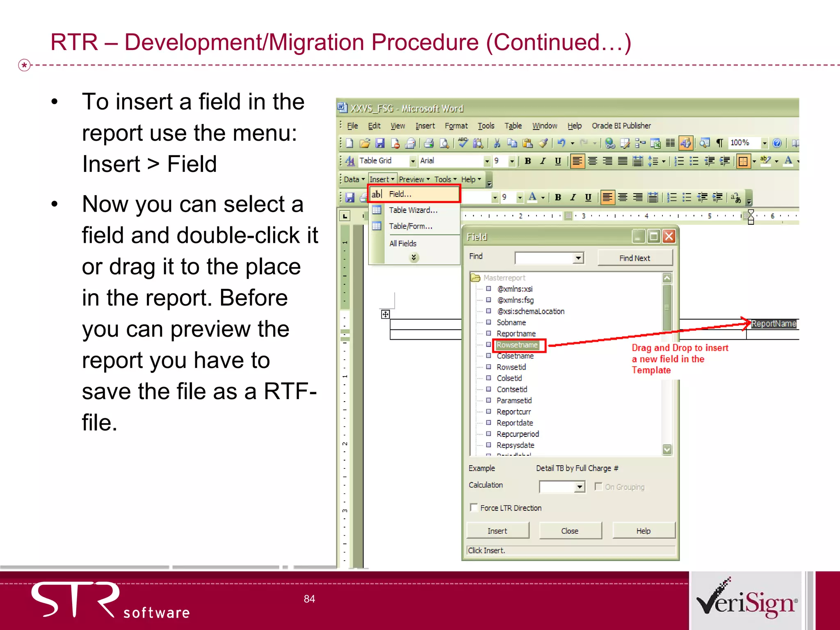Click the Microsoft Word Help question icon

[x=777, y=143]
